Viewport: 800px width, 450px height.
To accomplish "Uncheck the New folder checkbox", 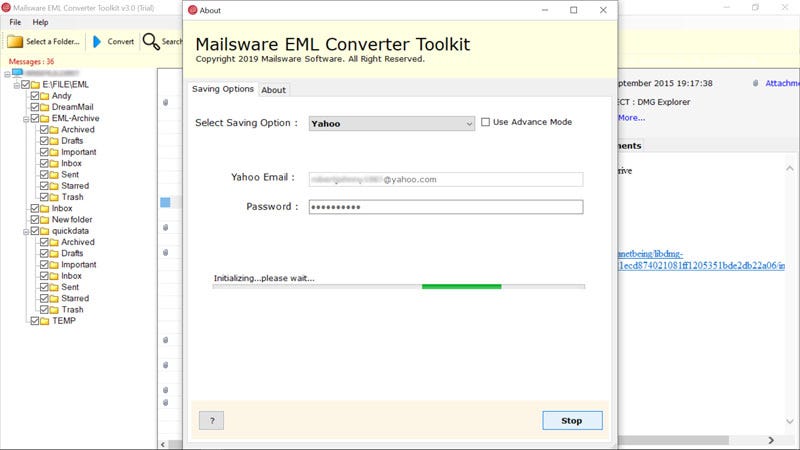I will pos(35,220).
